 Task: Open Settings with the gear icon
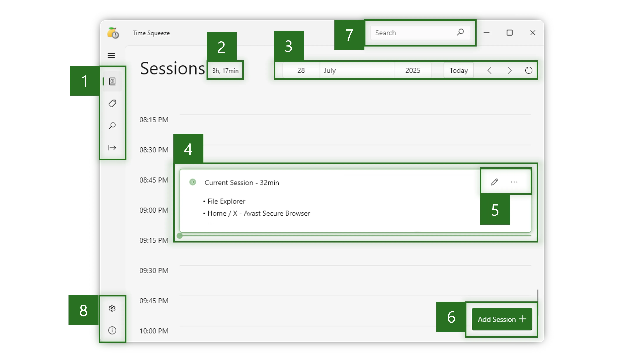pos(112,308)
